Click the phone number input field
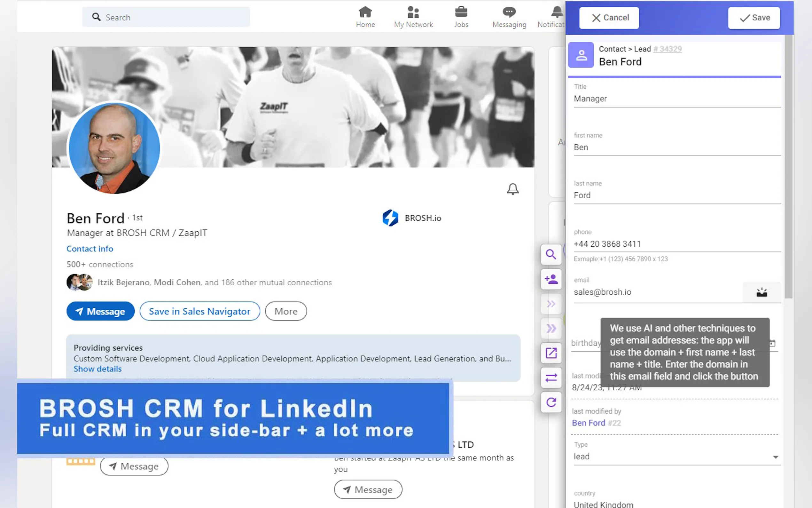812x508 pixels. [676, 244]
